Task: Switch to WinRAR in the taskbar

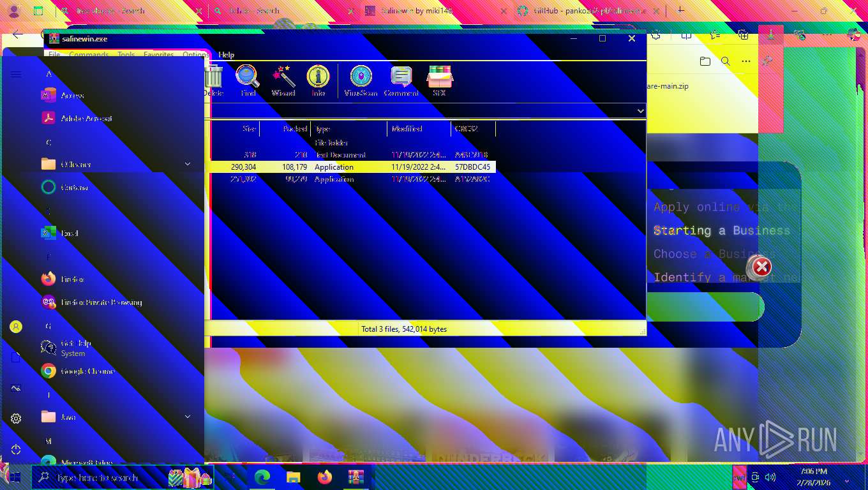Action: (x=355, y=477)
